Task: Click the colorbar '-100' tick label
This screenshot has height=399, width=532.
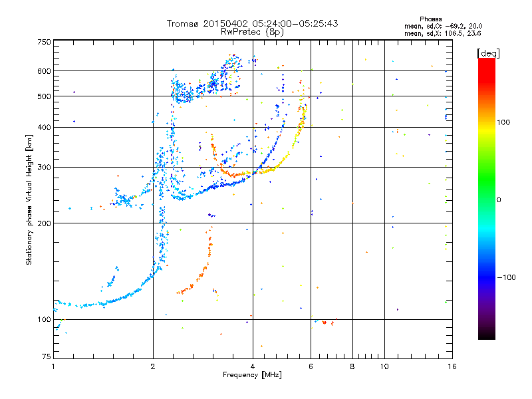Action: point(506,277)
